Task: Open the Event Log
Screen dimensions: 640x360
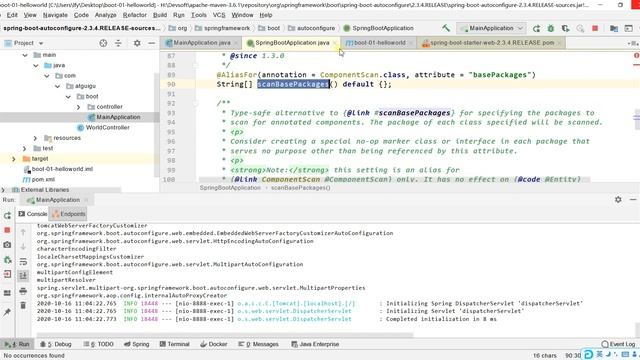Action: coord(618,344)
